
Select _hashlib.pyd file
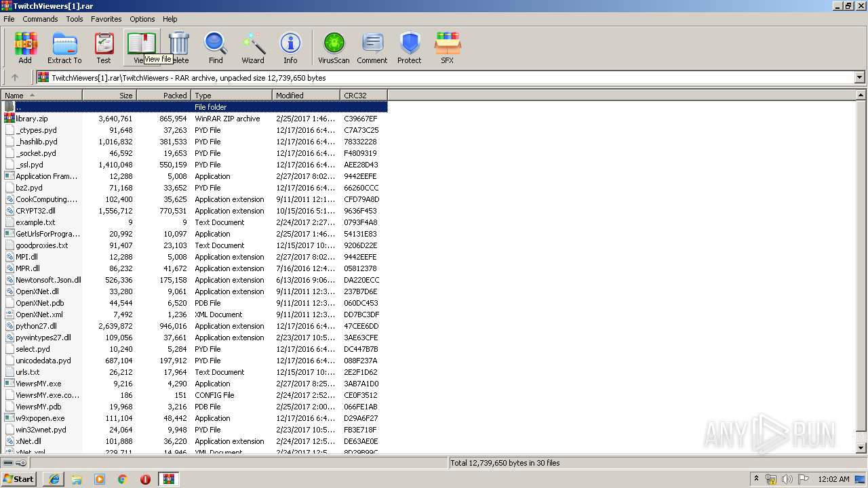coord(37,142)
